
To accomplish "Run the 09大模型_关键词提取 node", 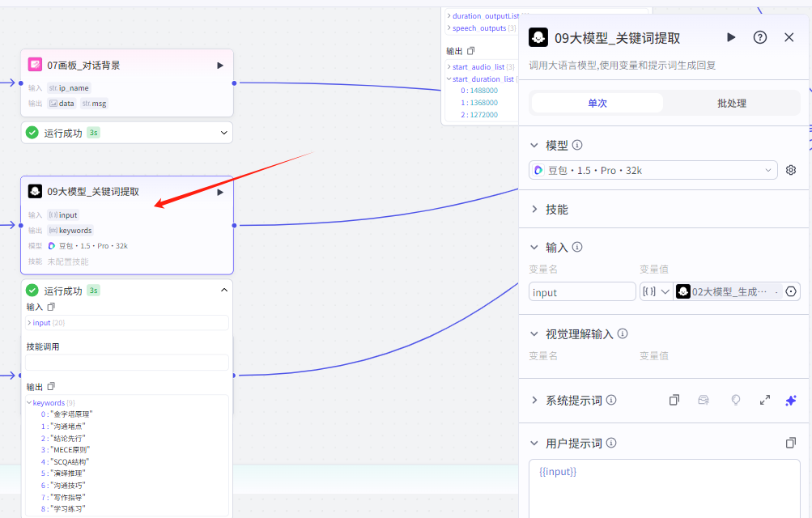I will tap(730, 37).
